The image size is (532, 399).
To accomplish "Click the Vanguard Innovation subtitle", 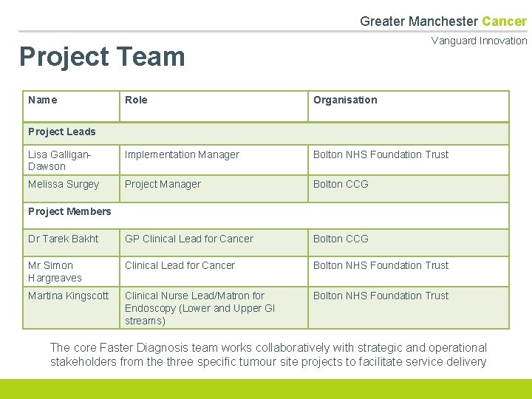I will click(479, 41).
